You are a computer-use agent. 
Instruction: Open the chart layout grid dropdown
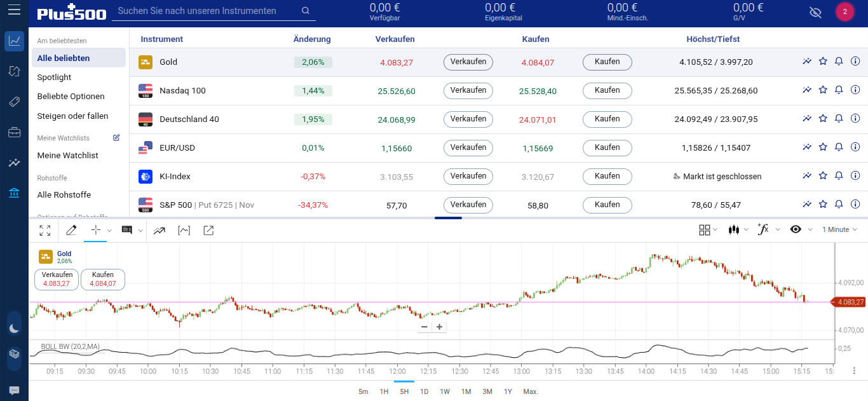(x=705, y=229)
